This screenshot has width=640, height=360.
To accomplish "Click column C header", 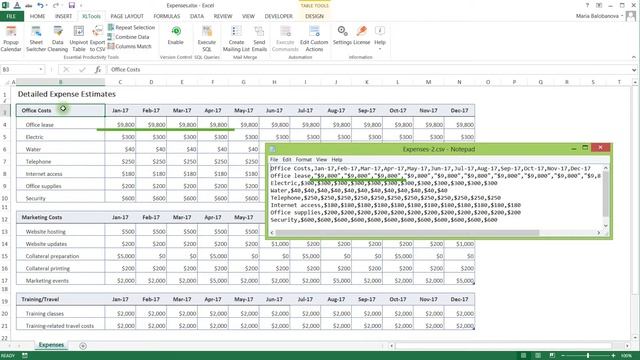I will pos(120,82).
